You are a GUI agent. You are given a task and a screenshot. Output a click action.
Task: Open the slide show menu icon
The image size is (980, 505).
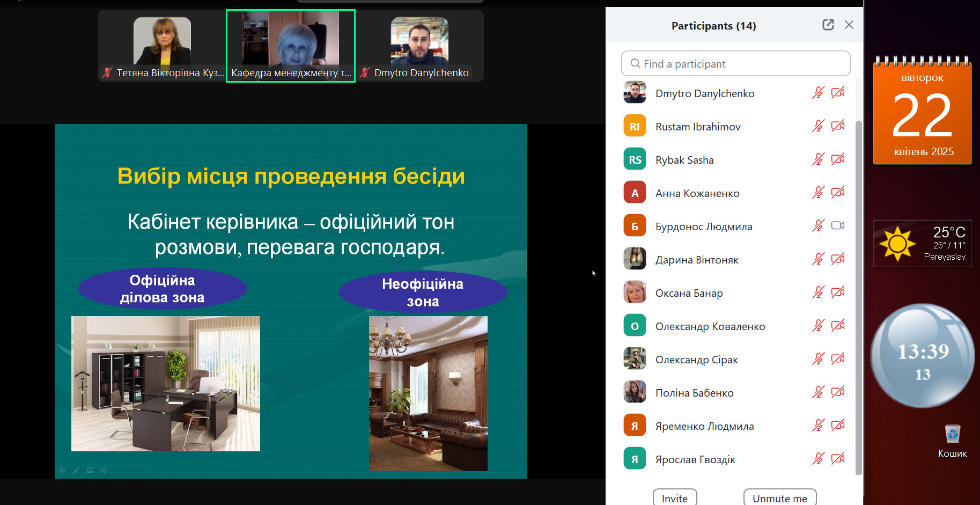pos(90,470)
